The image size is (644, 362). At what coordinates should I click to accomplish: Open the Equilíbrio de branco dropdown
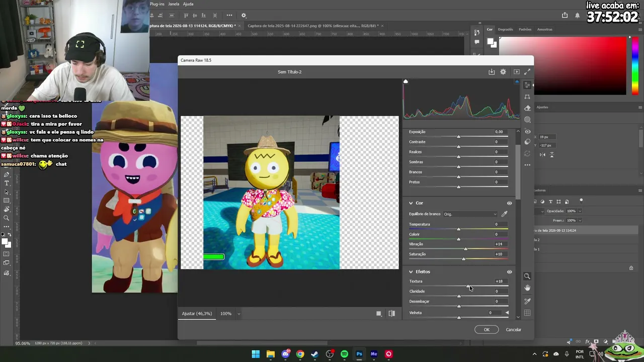pos(470,214)
